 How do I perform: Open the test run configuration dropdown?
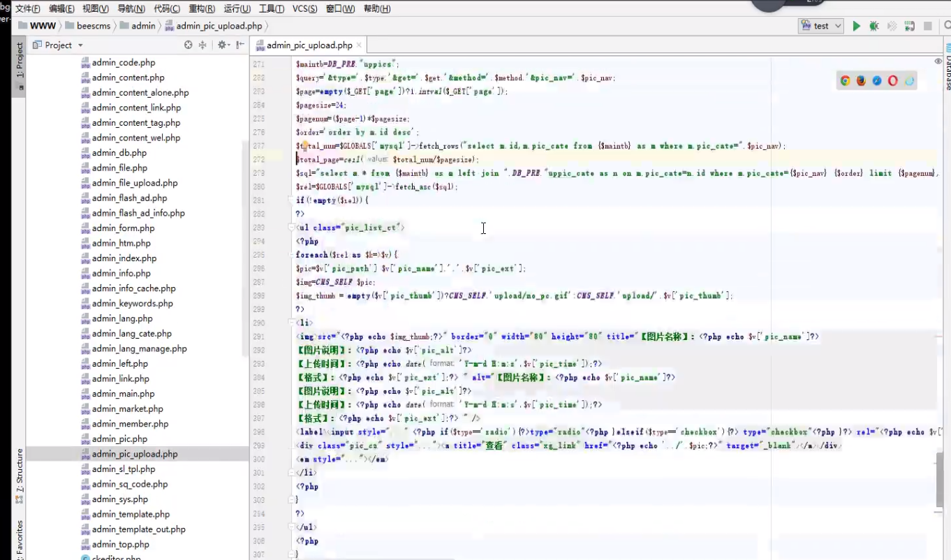click(x=821, y=26)
